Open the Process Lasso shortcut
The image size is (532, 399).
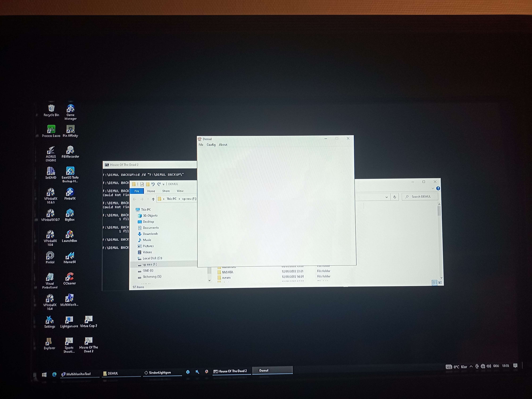tap(51, 131)
